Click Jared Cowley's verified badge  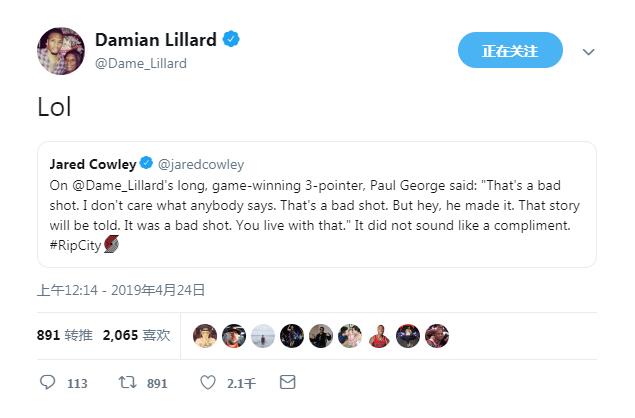point(145,163)
